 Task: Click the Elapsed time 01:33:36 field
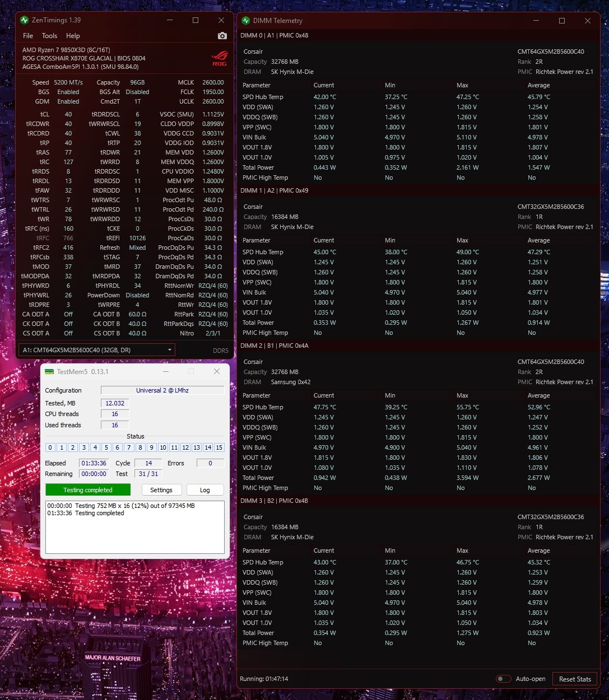[x=94, y=463]
